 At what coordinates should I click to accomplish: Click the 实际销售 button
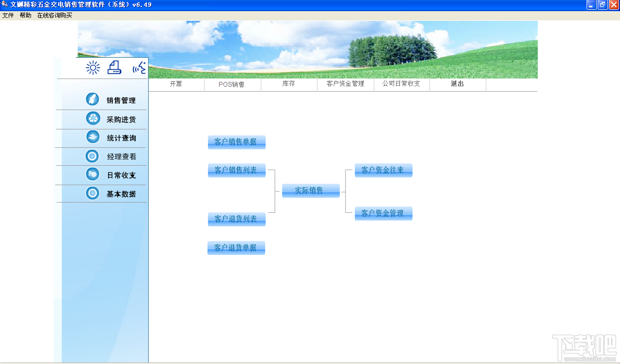coord(311,190)
